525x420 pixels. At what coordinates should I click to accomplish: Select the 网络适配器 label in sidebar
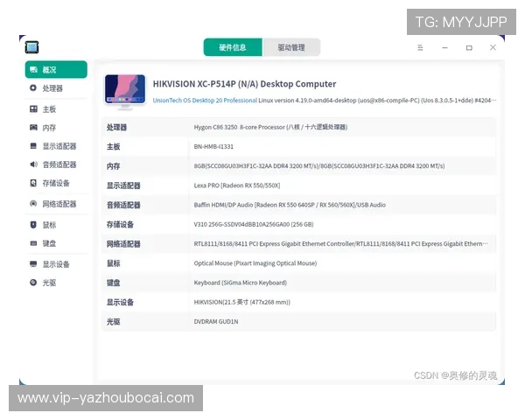coord(59,204)
